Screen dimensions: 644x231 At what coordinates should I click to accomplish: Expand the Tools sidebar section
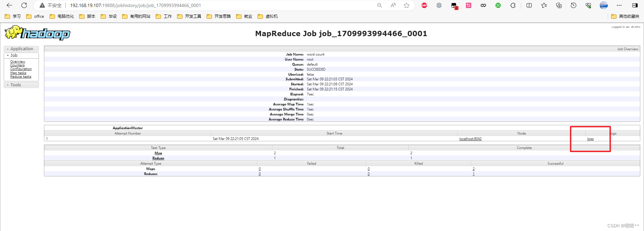[15, 85]
